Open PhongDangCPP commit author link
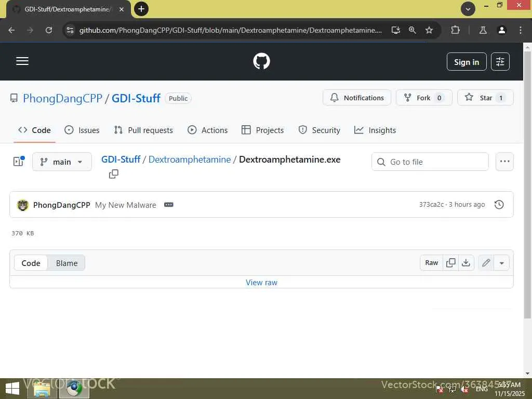 (62, 205)
